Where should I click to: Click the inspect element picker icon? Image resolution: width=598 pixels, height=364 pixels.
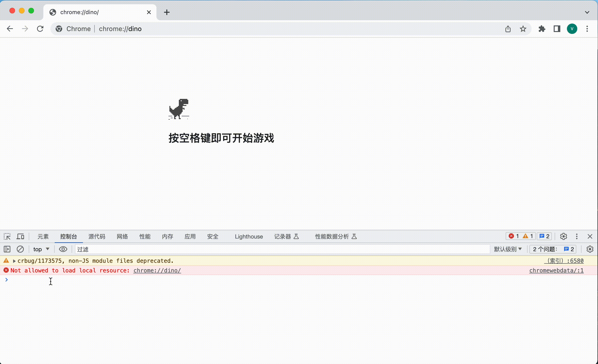pyautogui.click(x=7, y=236)
